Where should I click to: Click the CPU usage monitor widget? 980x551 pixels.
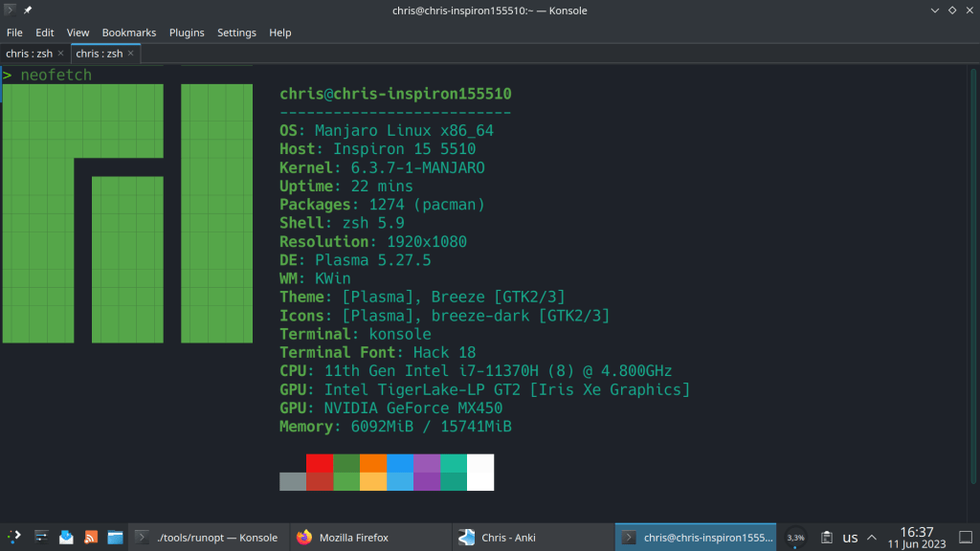(795, 538)
